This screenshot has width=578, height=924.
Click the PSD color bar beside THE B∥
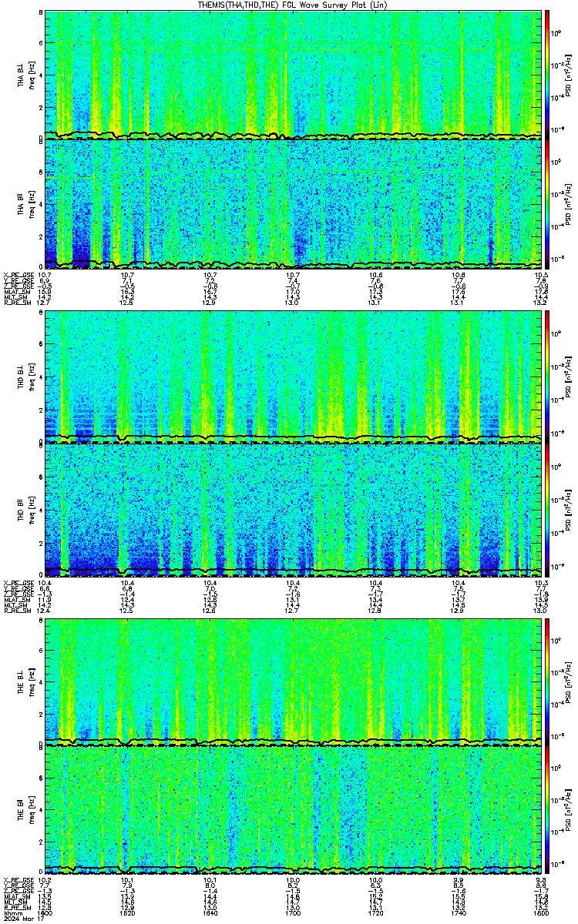pos(547,812)
